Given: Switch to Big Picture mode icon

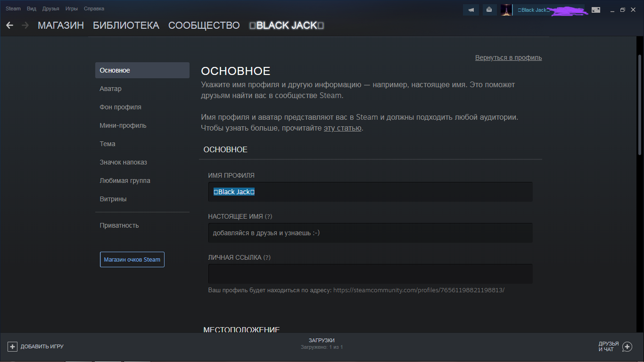Looking at the screenshot, I should click(x=596, y=10).
